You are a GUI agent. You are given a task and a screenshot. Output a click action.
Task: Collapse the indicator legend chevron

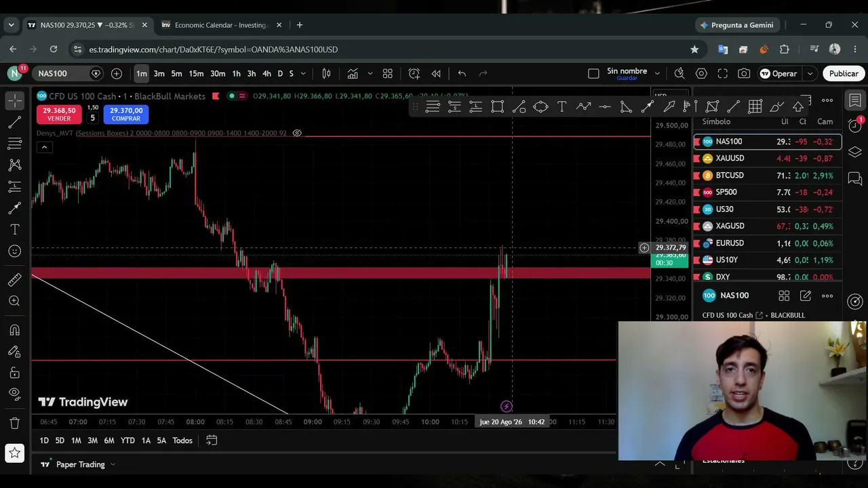tap(44, 147)
